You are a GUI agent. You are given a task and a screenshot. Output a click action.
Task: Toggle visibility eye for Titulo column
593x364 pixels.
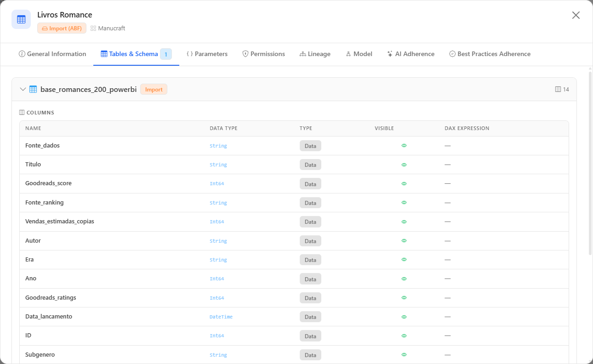pos(404,165)
